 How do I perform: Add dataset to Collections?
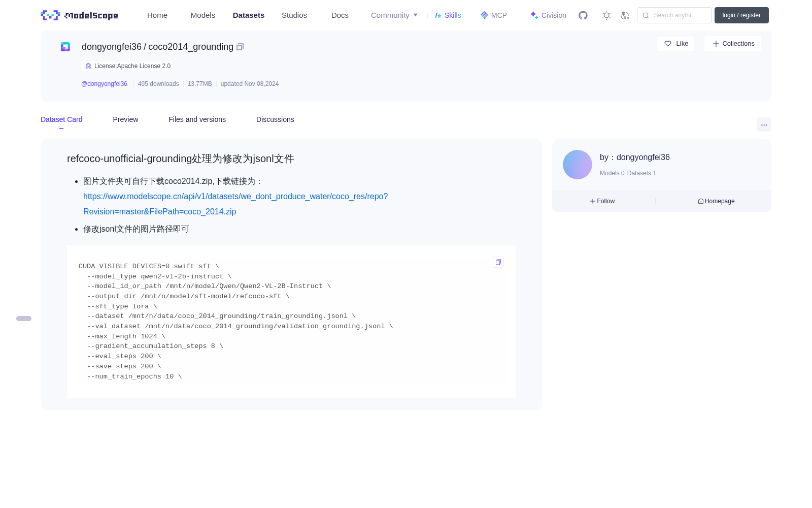point(733,44)
